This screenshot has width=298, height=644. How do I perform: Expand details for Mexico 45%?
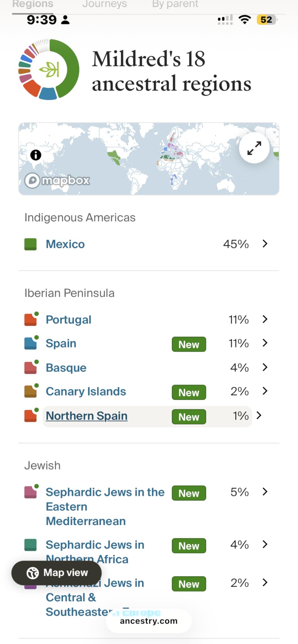[x=265, y=244]
